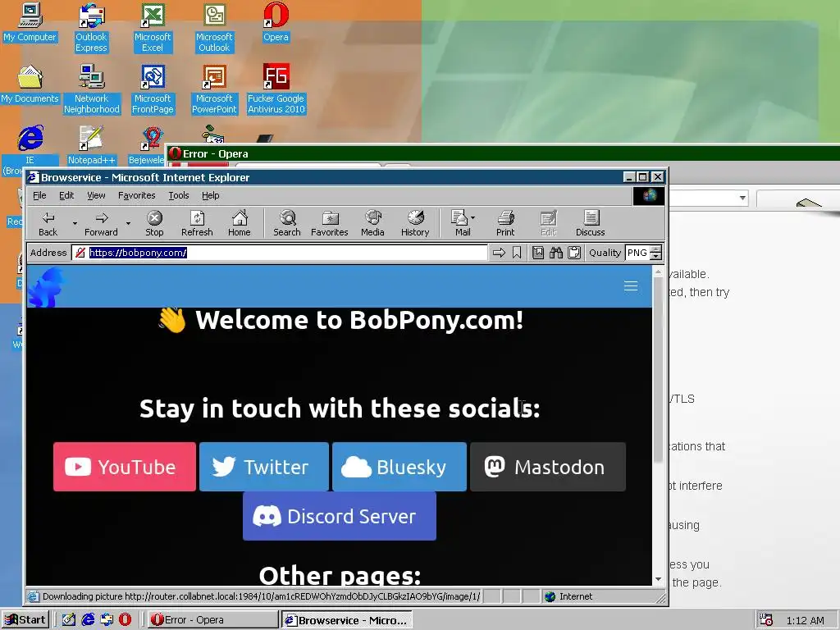Open the Back history dropdown arrow

point(75,223)
